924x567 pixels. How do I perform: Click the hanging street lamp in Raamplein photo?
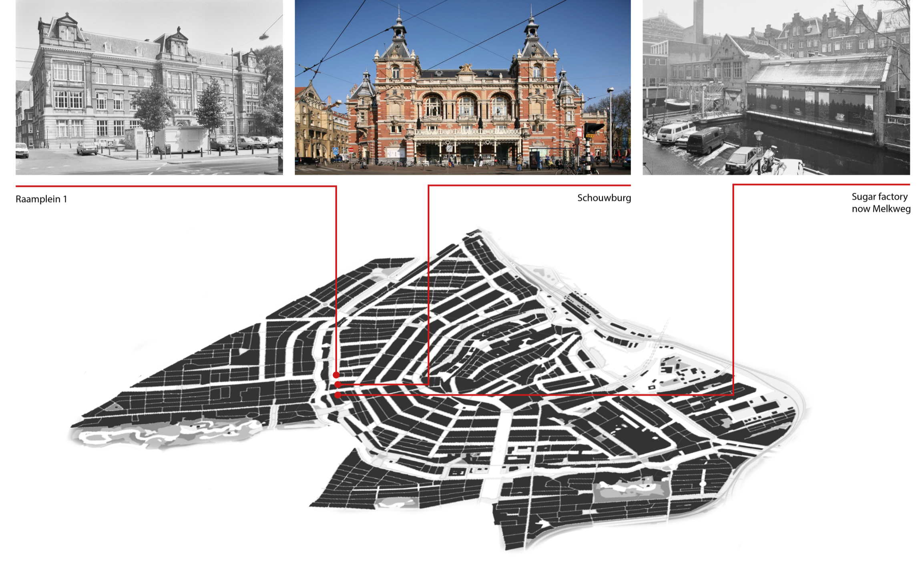263,37
